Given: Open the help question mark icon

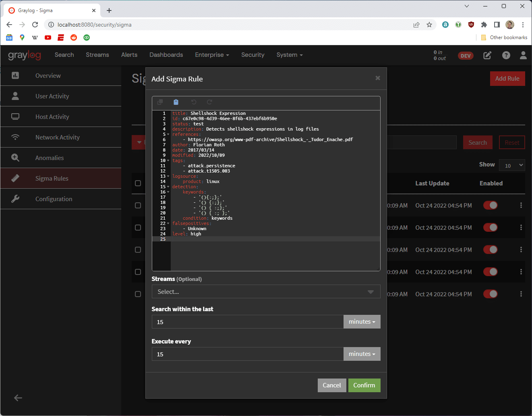Looking at the screenshot, I should (x=506, y=55).
